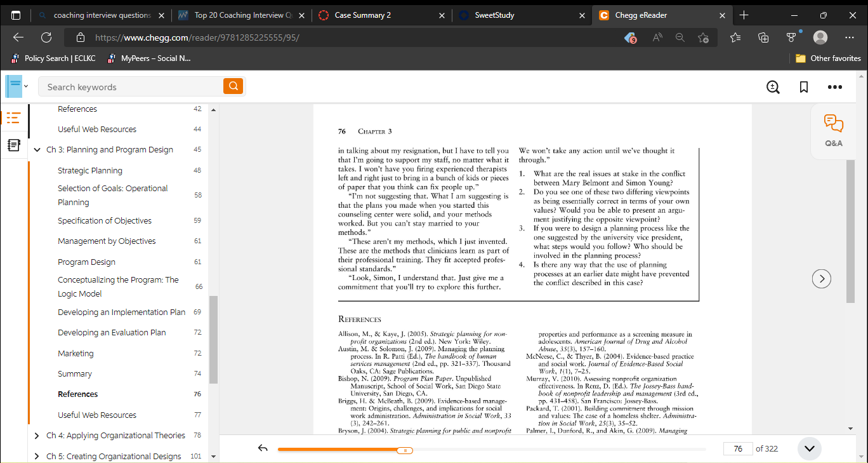This screenshot has width=868, height=463.
Task: Click the zoom in magnifier icon
Action: tap(773, 87)
